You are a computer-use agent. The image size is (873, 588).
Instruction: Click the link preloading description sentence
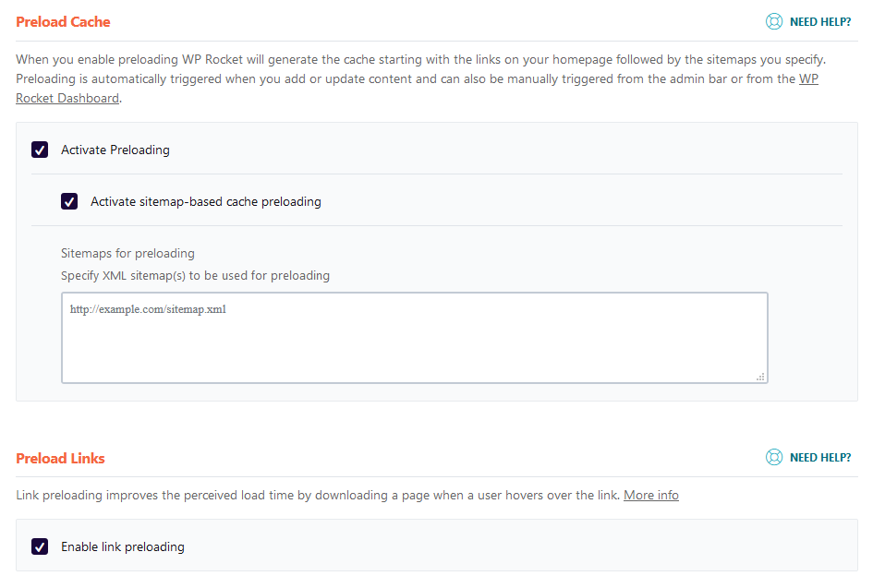(314, 496)
